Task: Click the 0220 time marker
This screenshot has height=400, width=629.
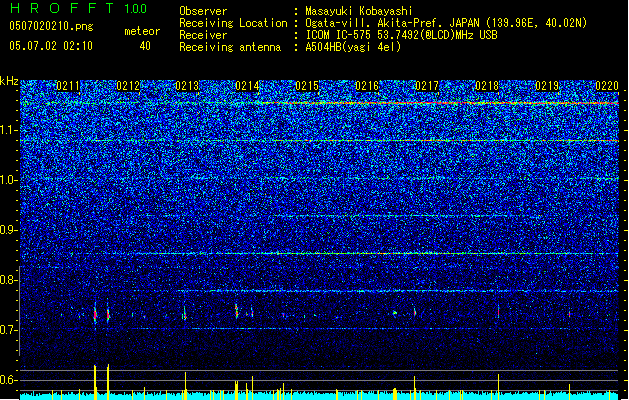Action: pos(607,86)
